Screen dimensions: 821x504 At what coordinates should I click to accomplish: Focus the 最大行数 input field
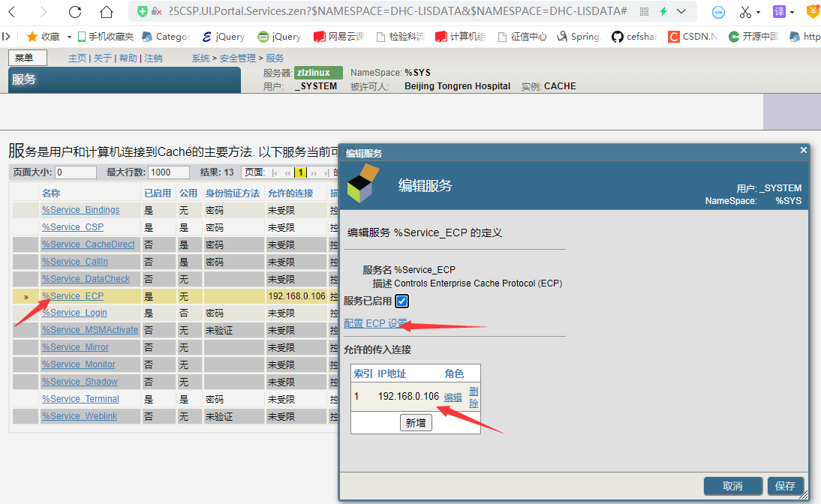click(x=169, y=172)
